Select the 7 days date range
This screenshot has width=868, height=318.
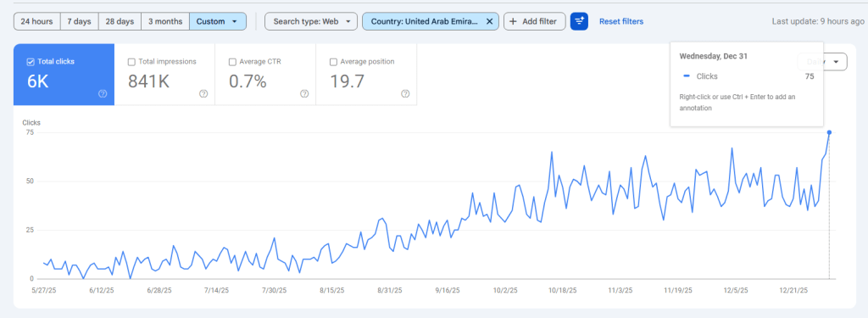point(79,21)
